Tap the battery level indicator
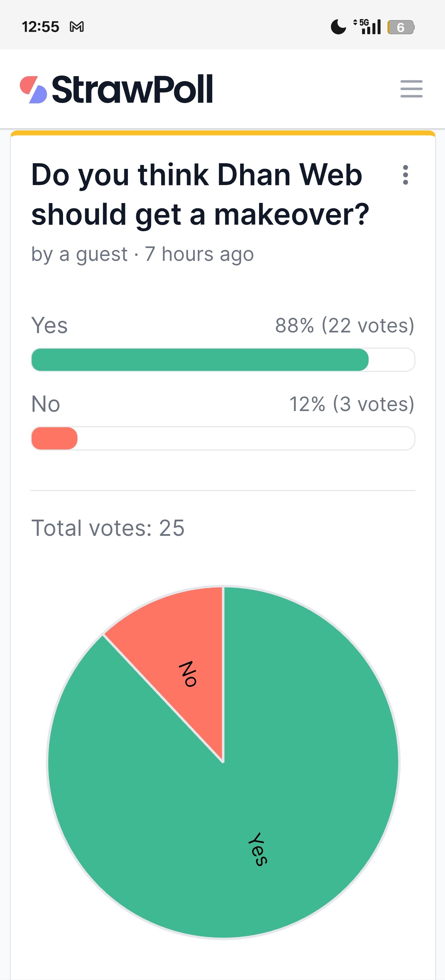 point(401,27)
